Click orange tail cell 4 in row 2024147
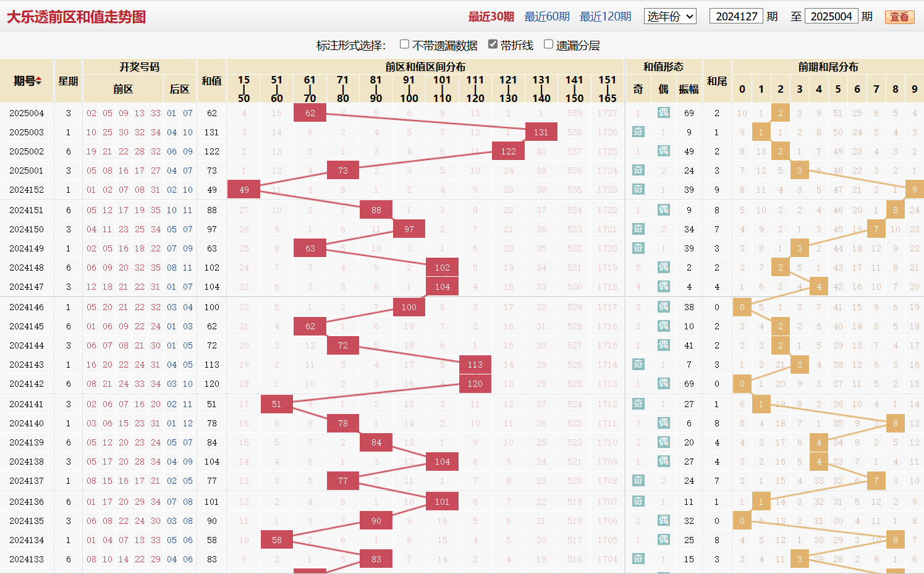The height and width of the screenshot is (574, 924). [x=819, y=287]
